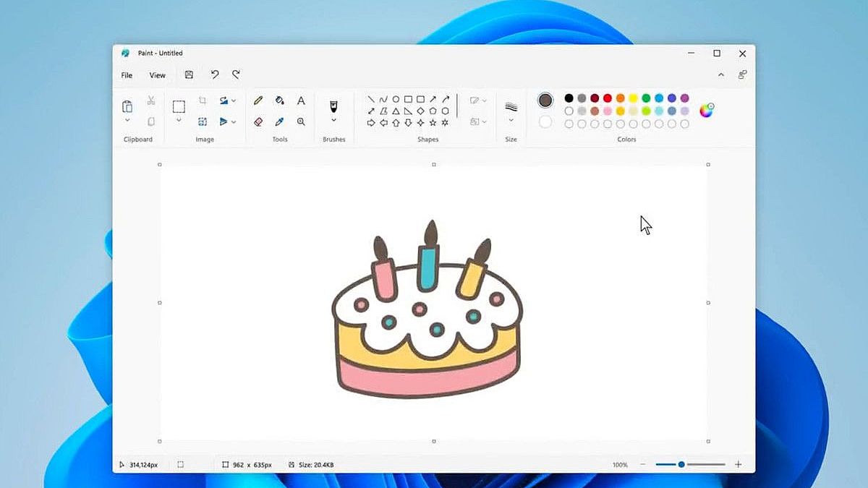Image resolution: width=868 pixels, height=488 pixels.
Task: Open the File menu
Action: pos(127,75)
